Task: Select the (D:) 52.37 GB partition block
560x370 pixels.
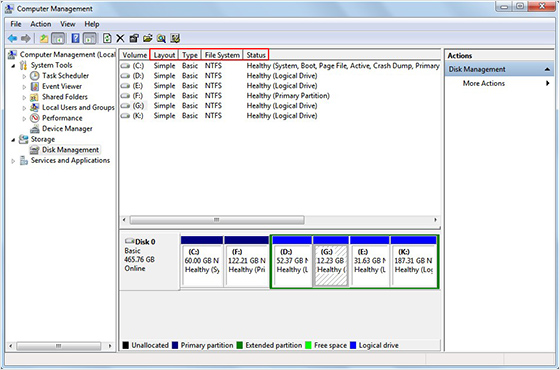Action: pos(292,261)
